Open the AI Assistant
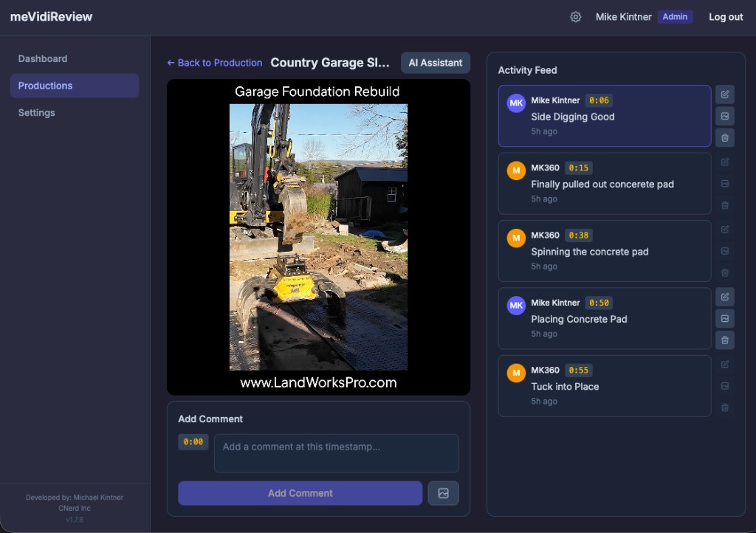Image resolution: width=756 pixels, height=533 pixels. (435, 63)
